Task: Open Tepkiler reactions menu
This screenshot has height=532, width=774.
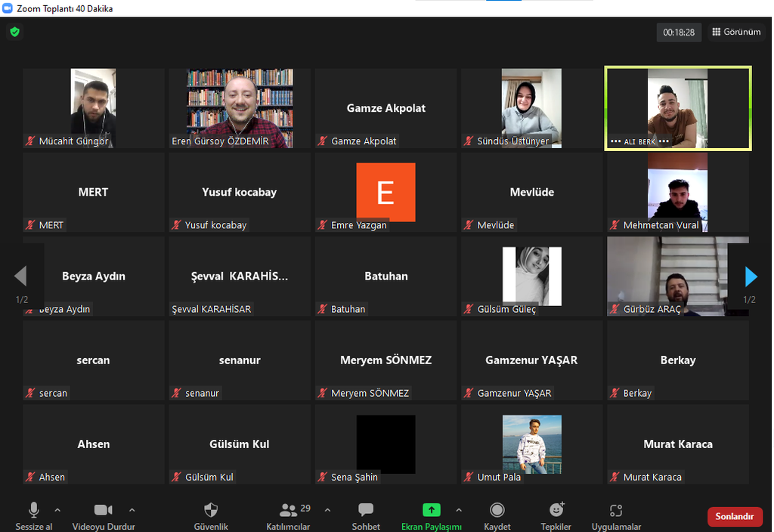Action: tap(556, 516)
